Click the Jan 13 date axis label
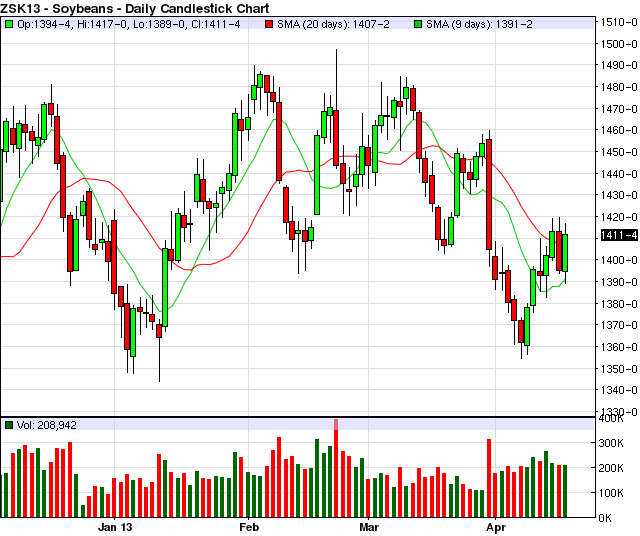 (x=115, y=527)
